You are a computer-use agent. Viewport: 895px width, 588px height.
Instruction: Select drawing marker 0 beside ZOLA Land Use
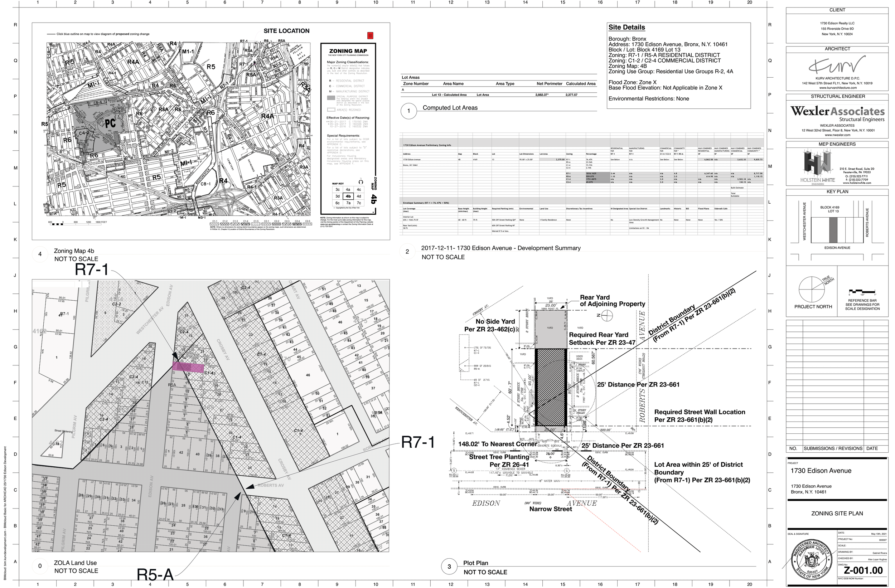click(40, 566)
